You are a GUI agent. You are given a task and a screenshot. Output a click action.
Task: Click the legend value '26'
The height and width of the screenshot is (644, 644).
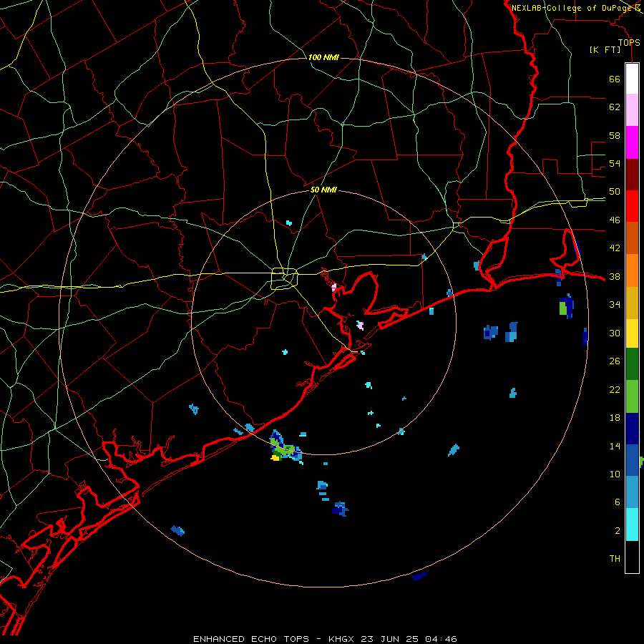point(615,361)
